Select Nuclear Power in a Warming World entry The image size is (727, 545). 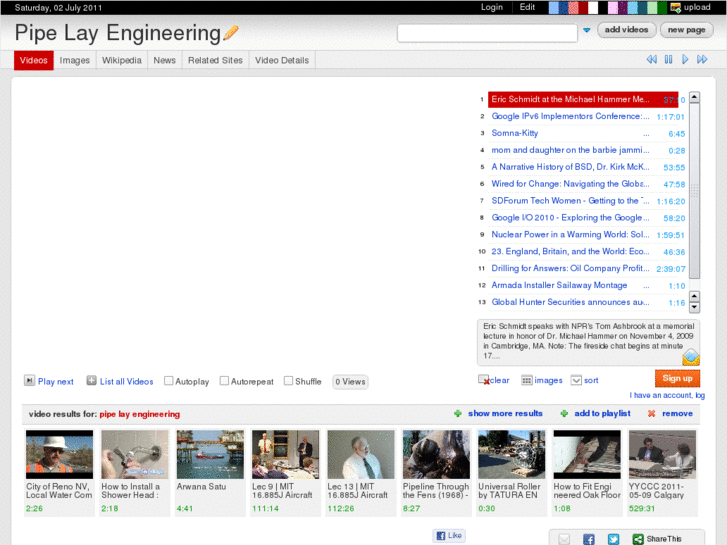(x=570, y=235)
